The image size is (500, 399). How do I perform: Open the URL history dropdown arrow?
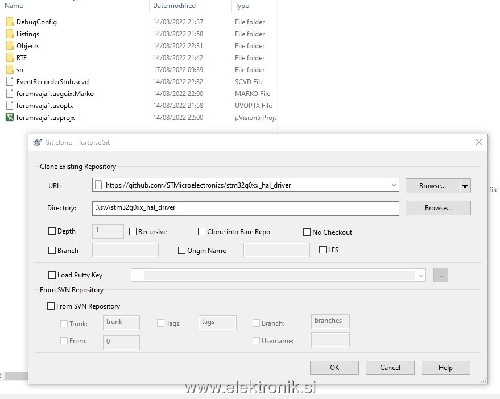point(394,185)
